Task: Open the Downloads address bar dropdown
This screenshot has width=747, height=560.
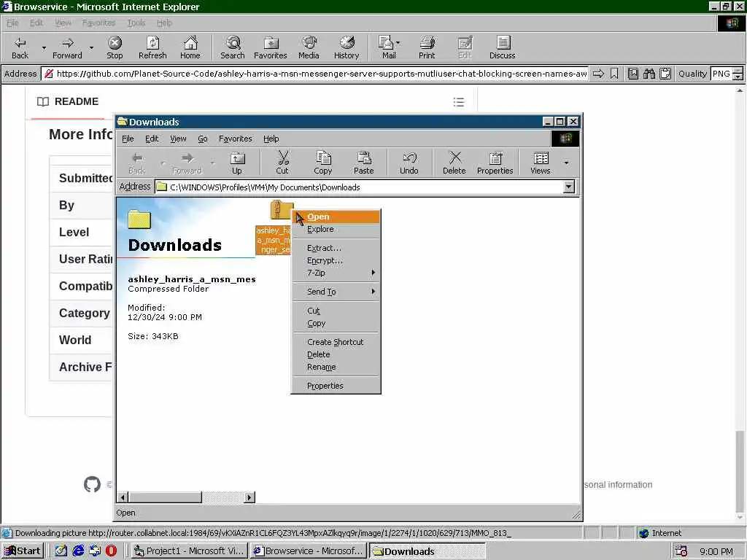Action: [569, 187]
